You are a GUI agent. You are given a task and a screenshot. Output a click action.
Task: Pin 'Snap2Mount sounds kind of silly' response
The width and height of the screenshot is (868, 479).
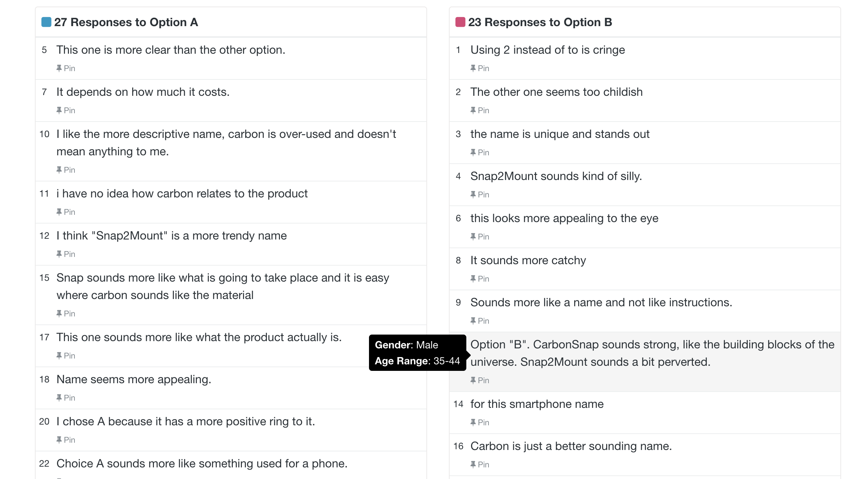[x=480, y=195]
